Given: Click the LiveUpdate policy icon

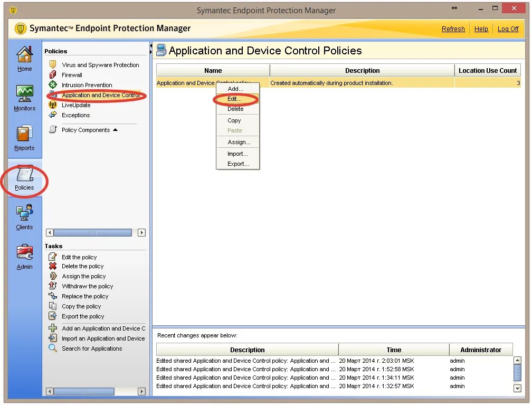Looking at the screenshot, I should tap(53, 105).
